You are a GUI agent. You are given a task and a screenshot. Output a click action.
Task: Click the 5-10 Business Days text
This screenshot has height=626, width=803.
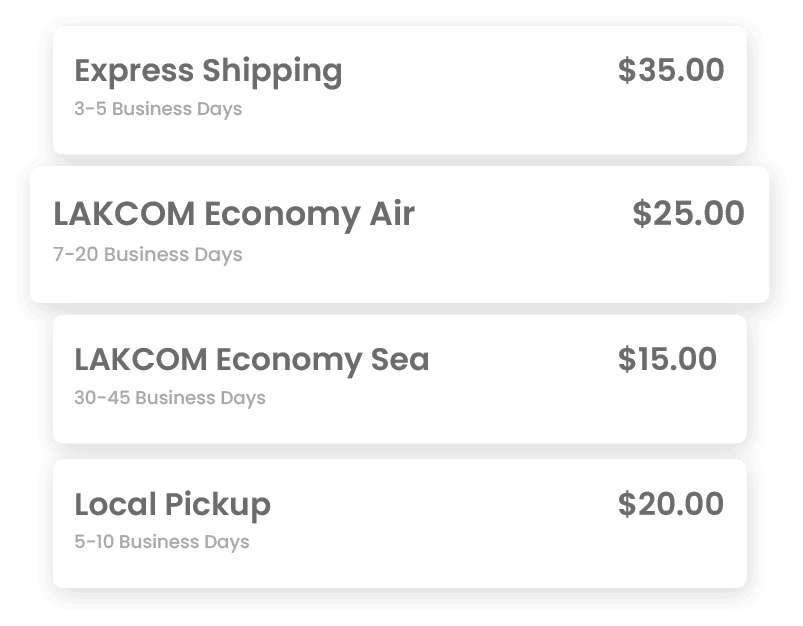click(x=162, y=542)
